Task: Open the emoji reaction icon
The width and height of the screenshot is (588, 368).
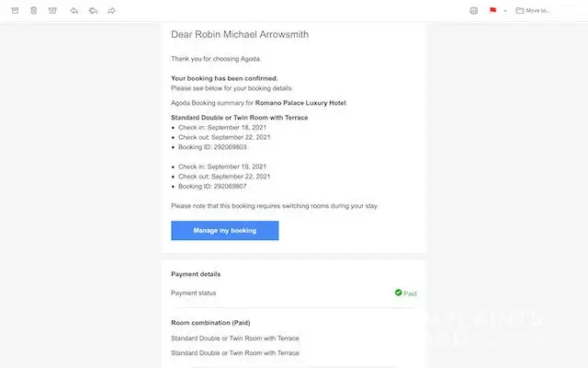Action: [473, 11]
